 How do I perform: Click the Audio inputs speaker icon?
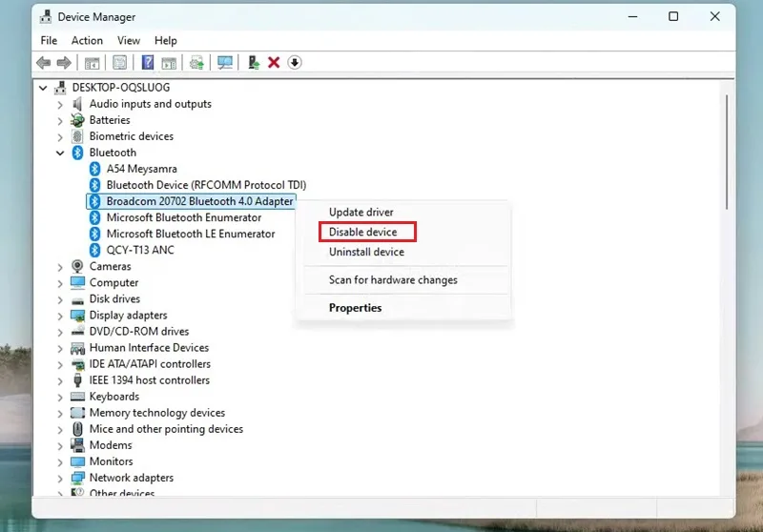pos(77,104)
